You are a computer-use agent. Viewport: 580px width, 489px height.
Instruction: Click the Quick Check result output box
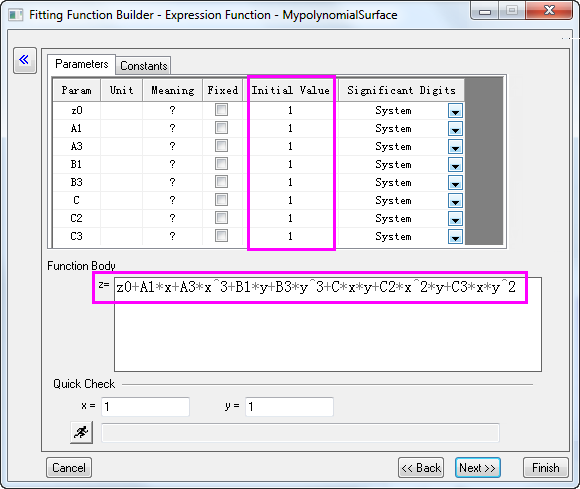coord(300,433)
